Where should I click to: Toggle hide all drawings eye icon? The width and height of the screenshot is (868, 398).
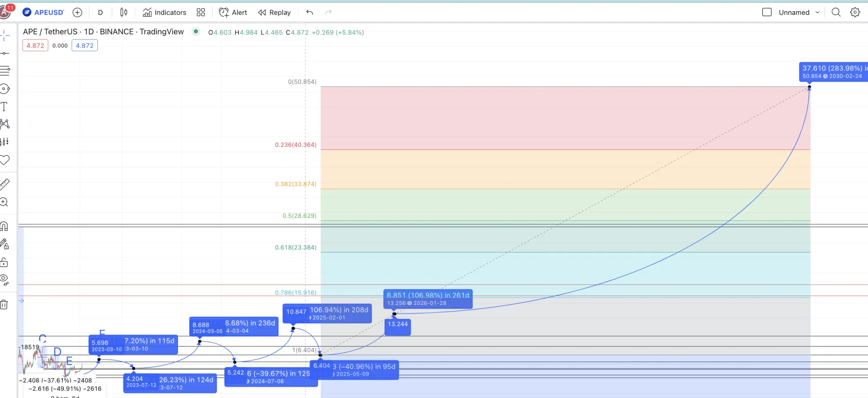click(x=5, y=280)
